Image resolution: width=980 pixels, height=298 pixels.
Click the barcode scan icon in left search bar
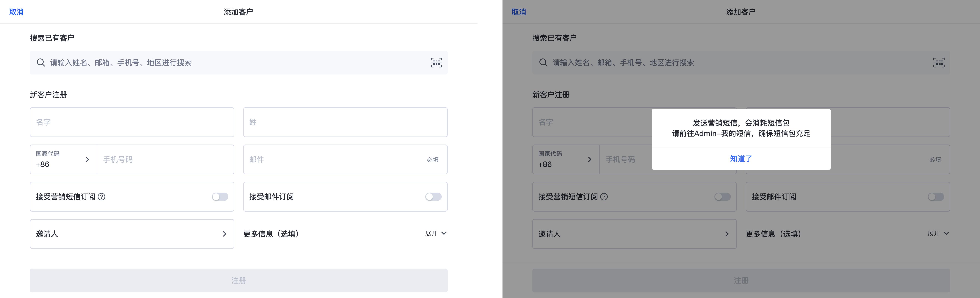[x=436, y=63]
